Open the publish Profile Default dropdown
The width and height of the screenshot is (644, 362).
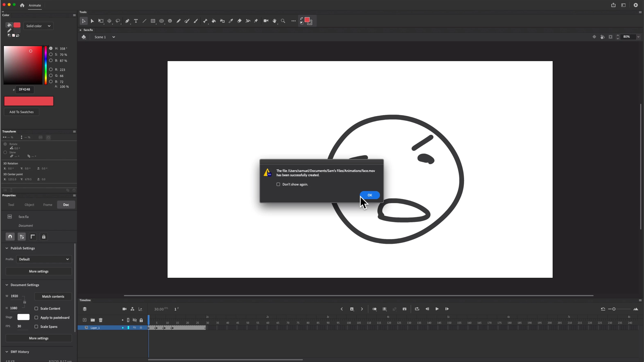coord(44,259)
